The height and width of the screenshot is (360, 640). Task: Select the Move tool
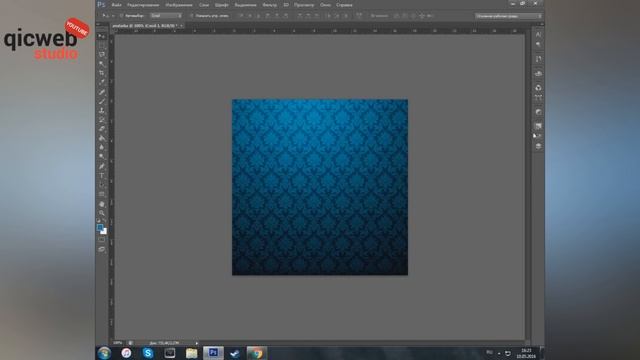(101, 37)
